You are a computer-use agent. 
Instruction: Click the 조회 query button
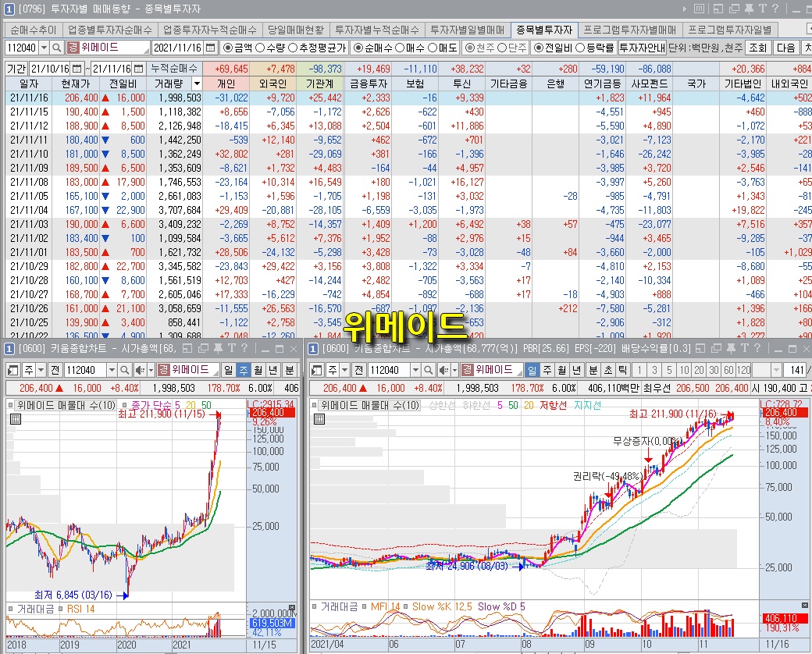click(x=757, y=48)
